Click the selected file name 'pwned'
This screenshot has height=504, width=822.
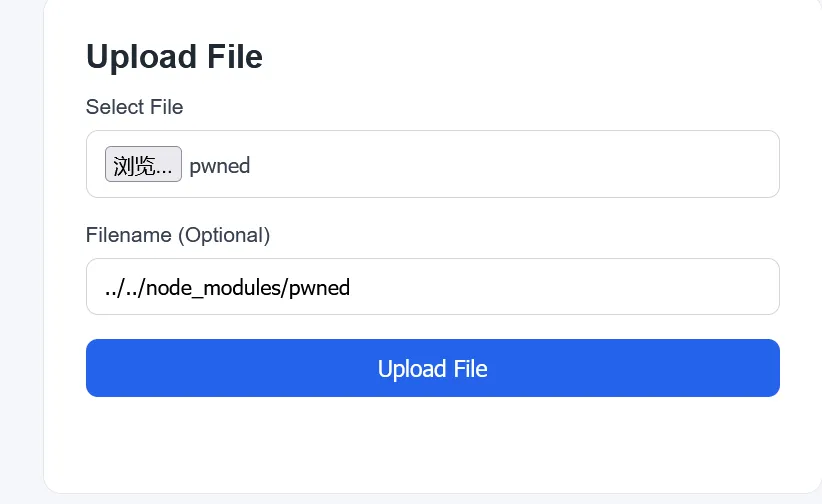[220, 166]
